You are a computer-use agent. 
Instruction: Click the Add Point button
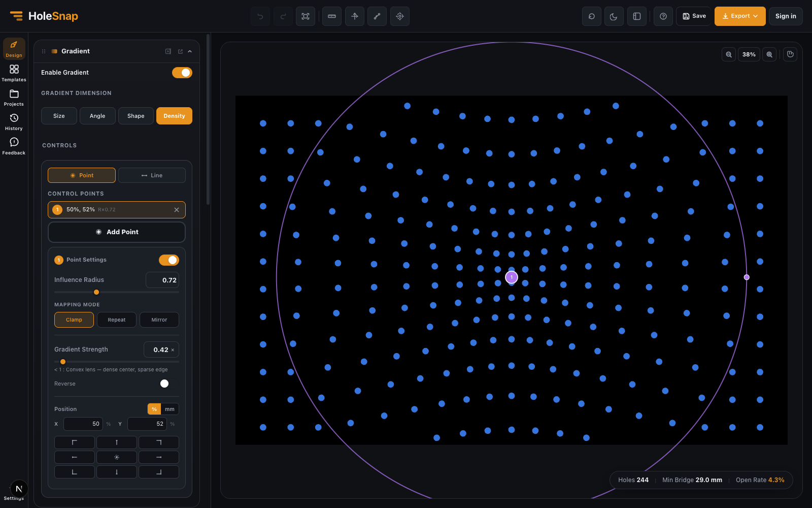tap(117, 232)
